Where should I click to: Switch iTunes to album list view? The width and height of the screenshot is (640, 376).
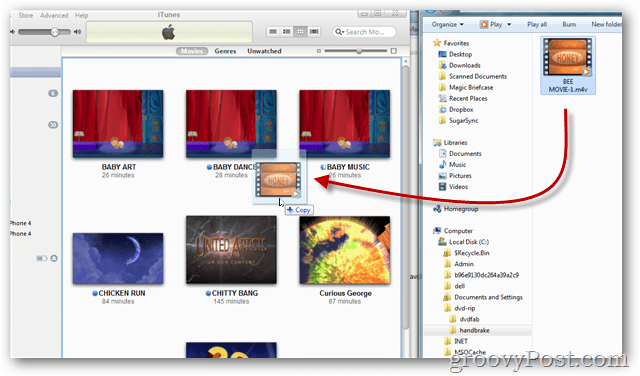(287, 32)
